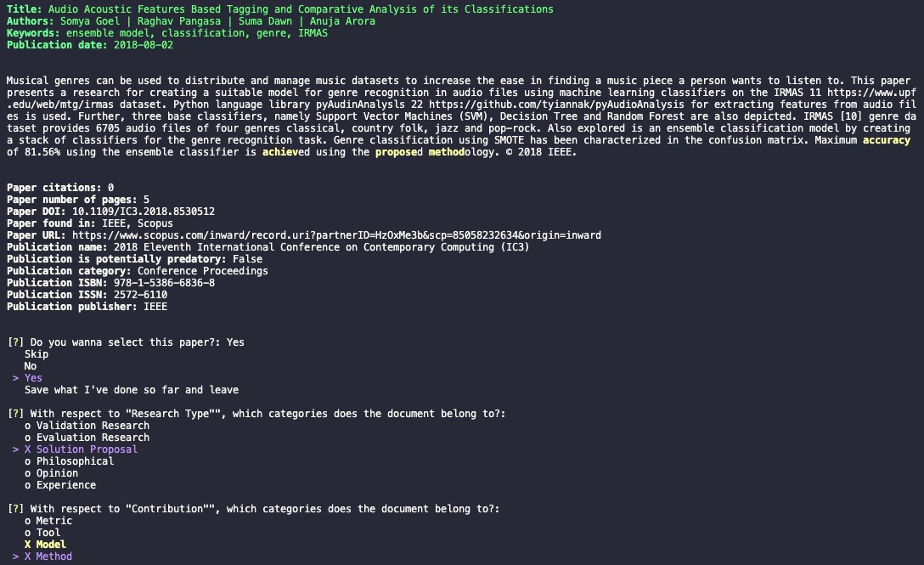Uncheck the Method contribution option
This screenshot has height=565, width=924.
click(x=48, y=556)
